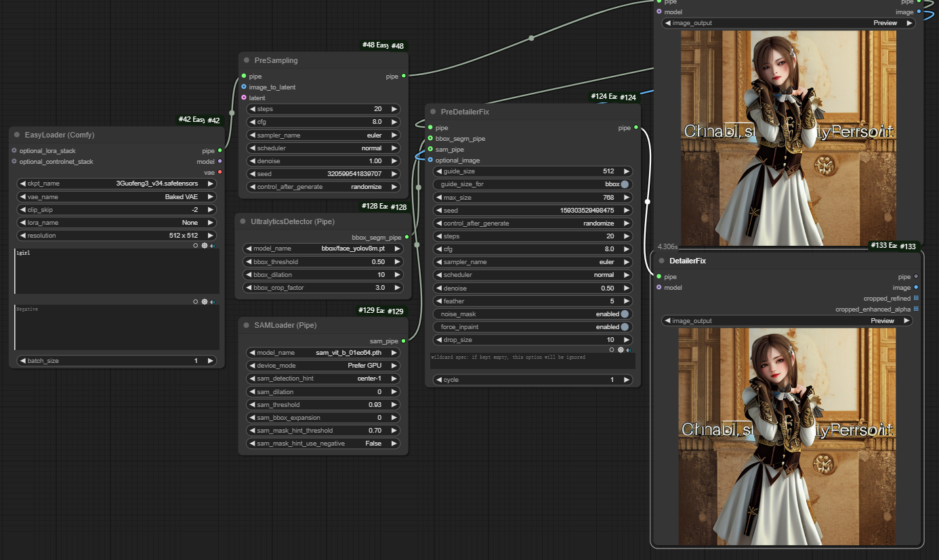This screenshot has width=939, height=560.
Task: Turn off the force_inpaint toggle
Action: tap(624, 327)
